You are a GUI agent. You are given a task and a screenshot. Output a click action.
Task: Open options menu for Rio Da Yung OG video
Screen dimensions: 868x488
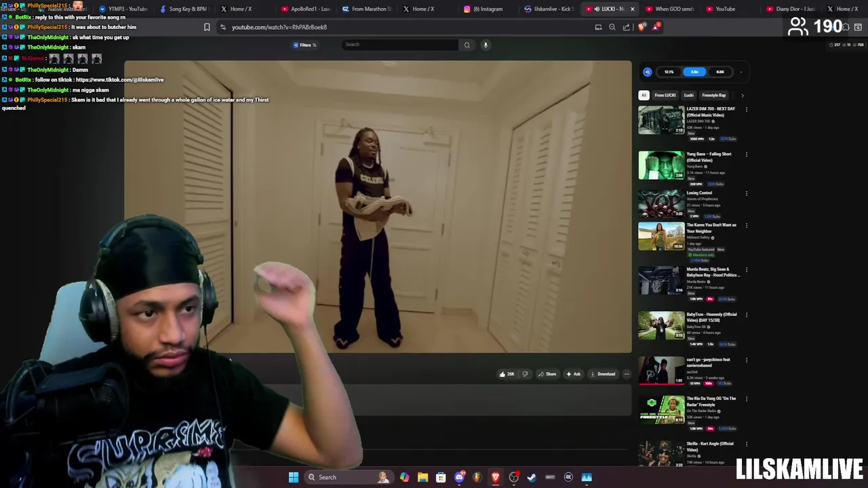[747, 399]
